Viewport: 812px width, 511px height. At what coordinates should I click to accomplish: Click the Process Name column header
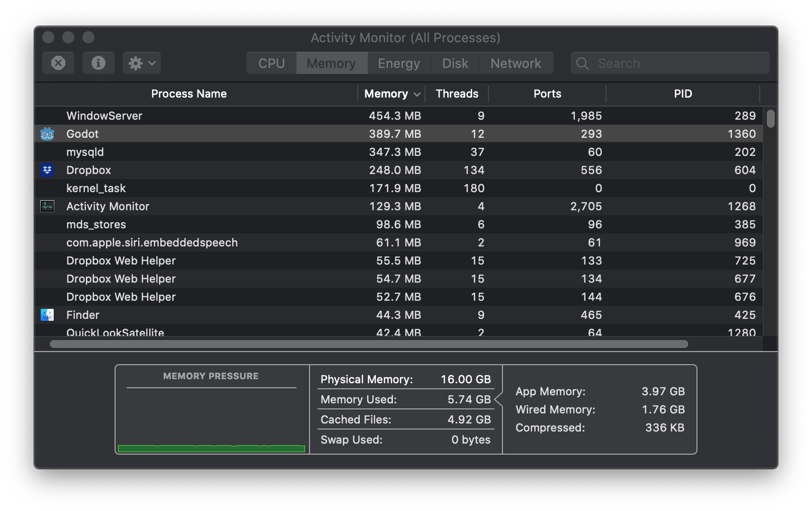188,94
